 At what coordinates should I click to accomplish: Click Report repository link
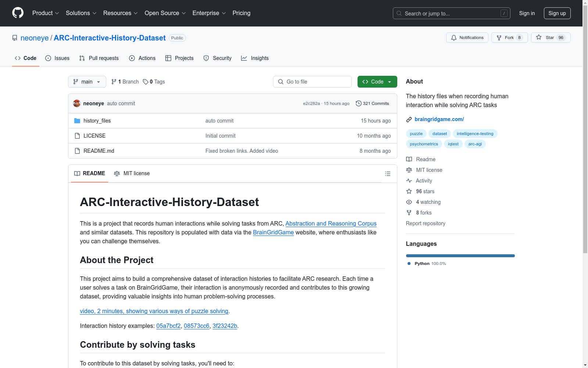pos(426,223)
